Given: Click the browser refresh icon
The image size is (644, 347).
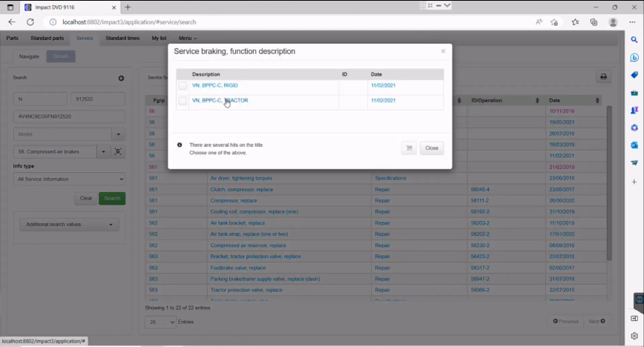Looking at the screenshot, I should [x=30, y=22].
